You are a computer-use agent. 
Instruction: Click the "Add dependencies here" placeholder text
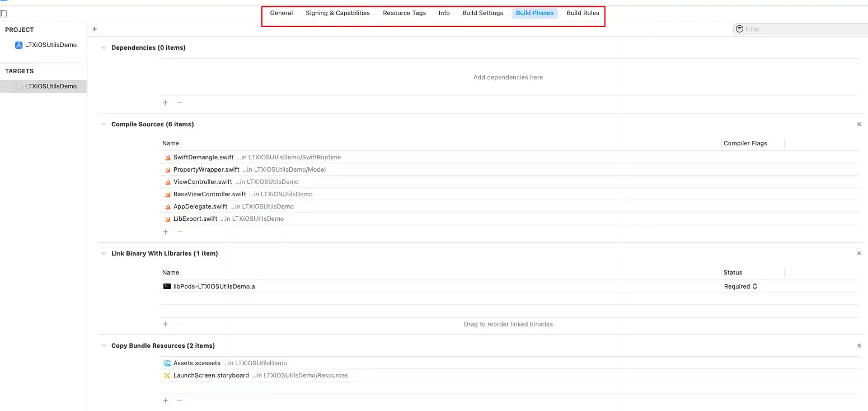pyautogui.click(x=508, y=77)
